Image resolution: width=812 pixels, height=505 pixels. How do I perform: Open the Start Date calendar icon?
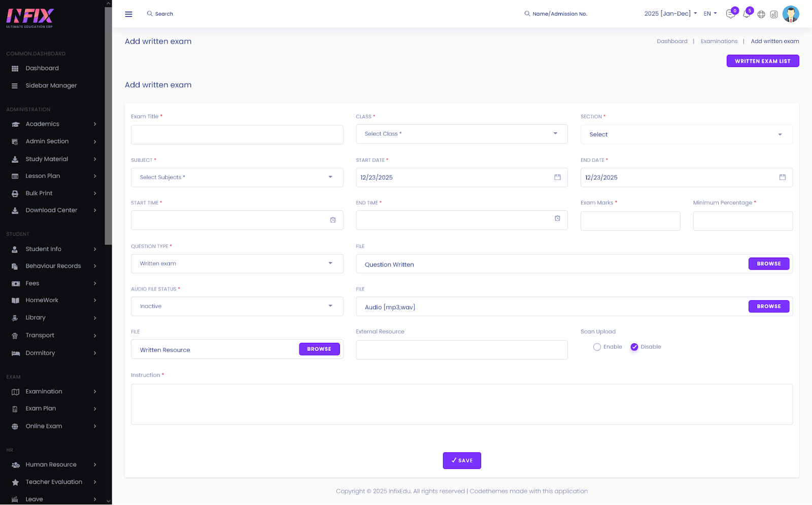click(x=557, y=177)
